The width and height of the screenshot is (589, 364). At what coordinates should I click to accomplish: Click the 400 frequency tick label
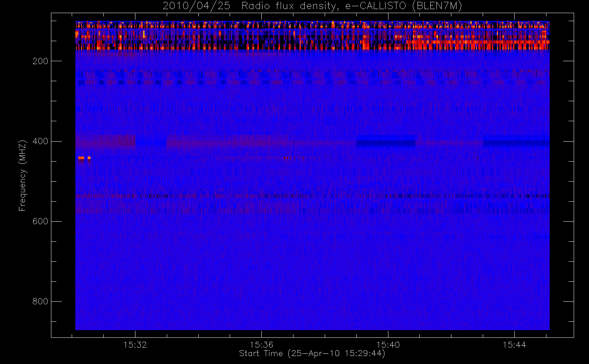click(x=40, y=141)
